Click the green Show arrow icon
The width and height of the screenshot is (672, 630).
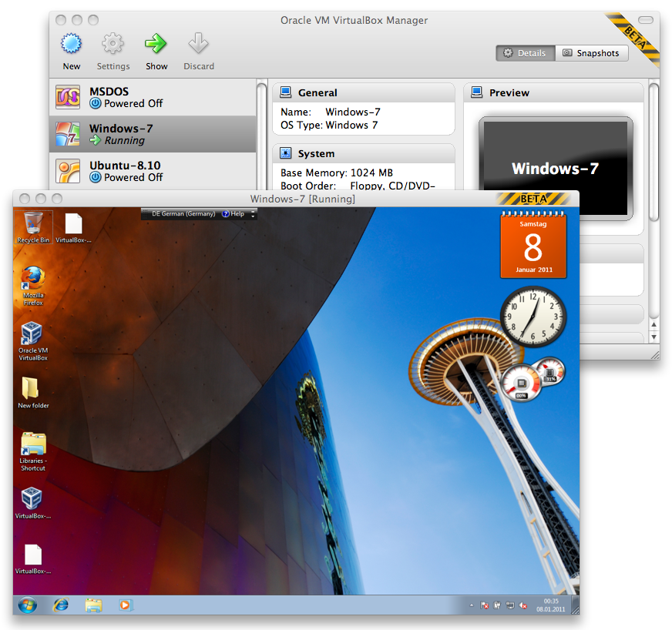[156, 43]
